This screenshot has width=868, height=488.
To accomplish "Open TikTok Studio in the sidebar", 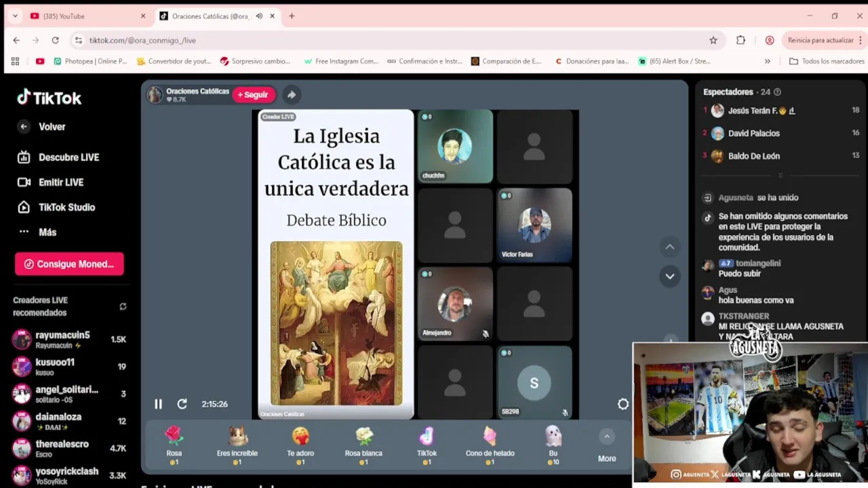I will pos(56,207).
